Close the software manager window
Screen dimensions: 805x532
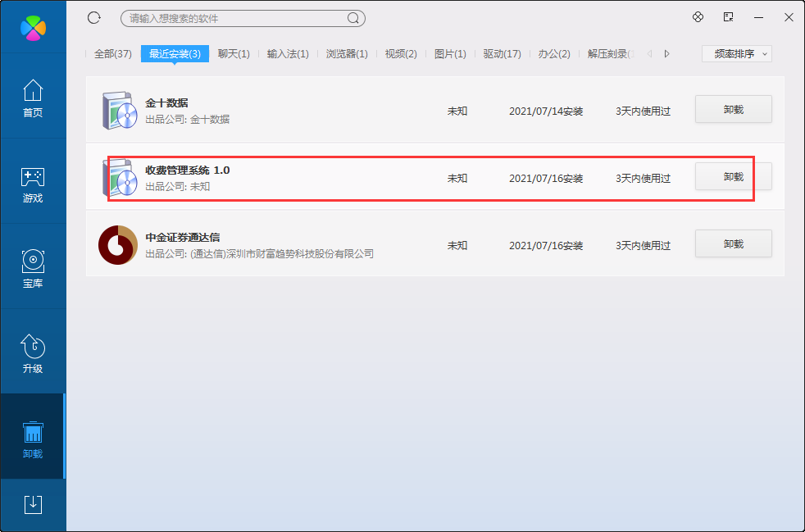[789, 17]
